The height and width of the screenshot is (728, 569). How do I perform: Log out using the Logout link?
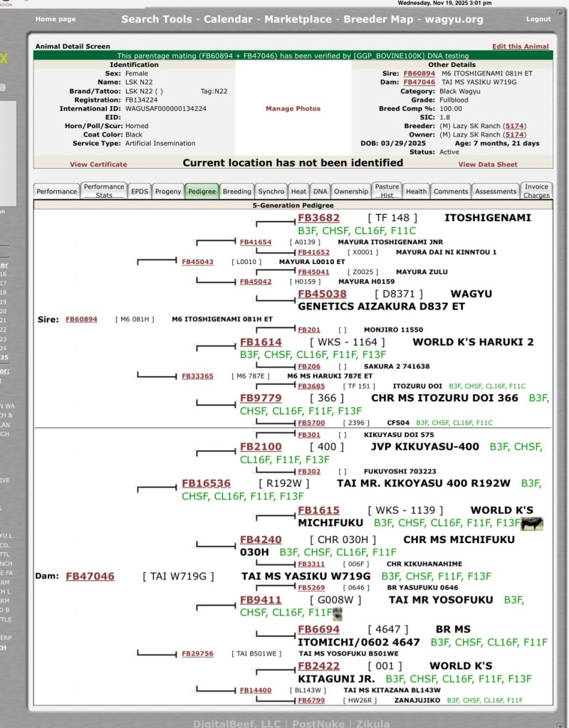click(x=538, y=19)
